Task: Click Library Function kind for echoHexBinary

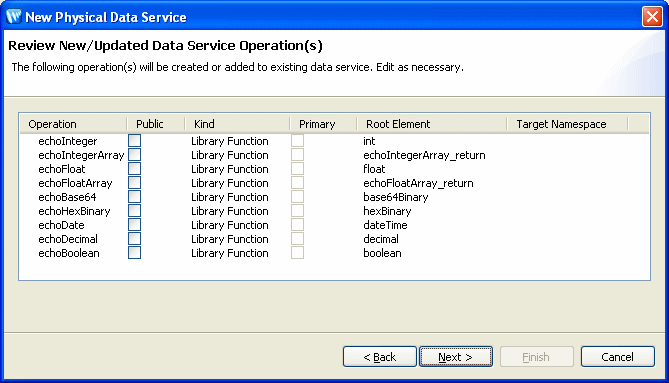Action: 230,211
